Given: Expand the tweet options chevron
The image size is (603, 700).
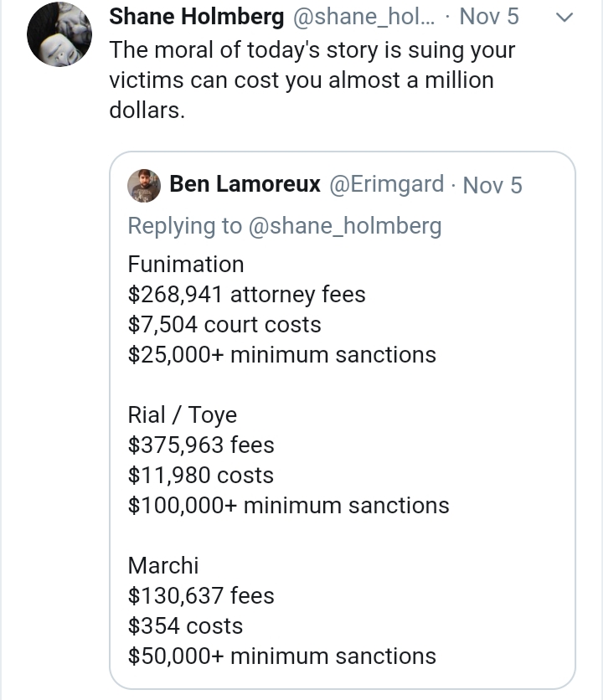Looking at the screenshot, I should tap(564, 18).
